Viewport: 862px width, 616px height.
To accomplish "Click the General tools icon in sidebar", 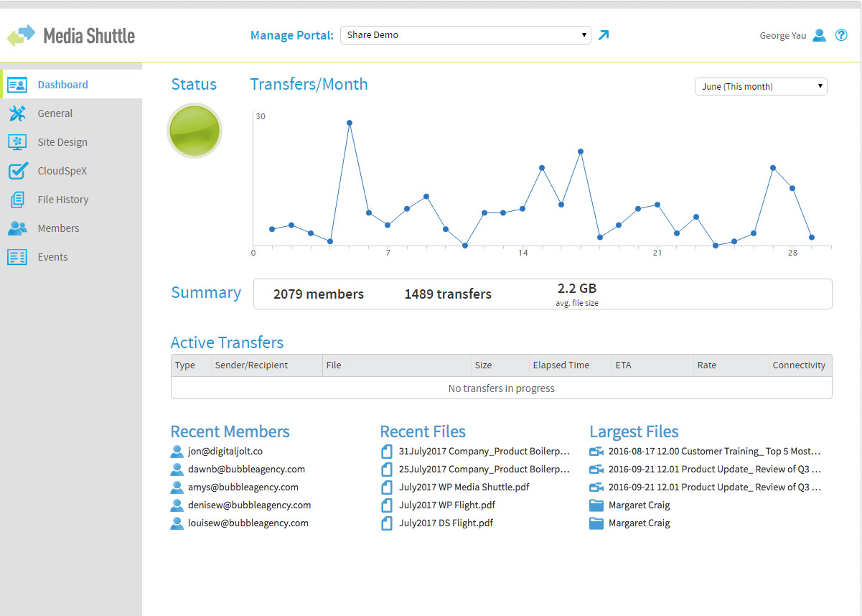I will (x=17, y=113).
